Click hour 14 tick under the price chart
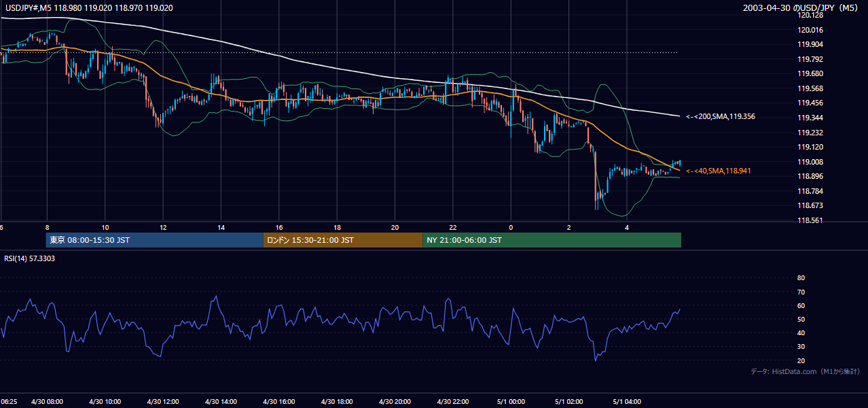This screenshot has height=408, width=868. pyautogui.click(x=221, y=227)
